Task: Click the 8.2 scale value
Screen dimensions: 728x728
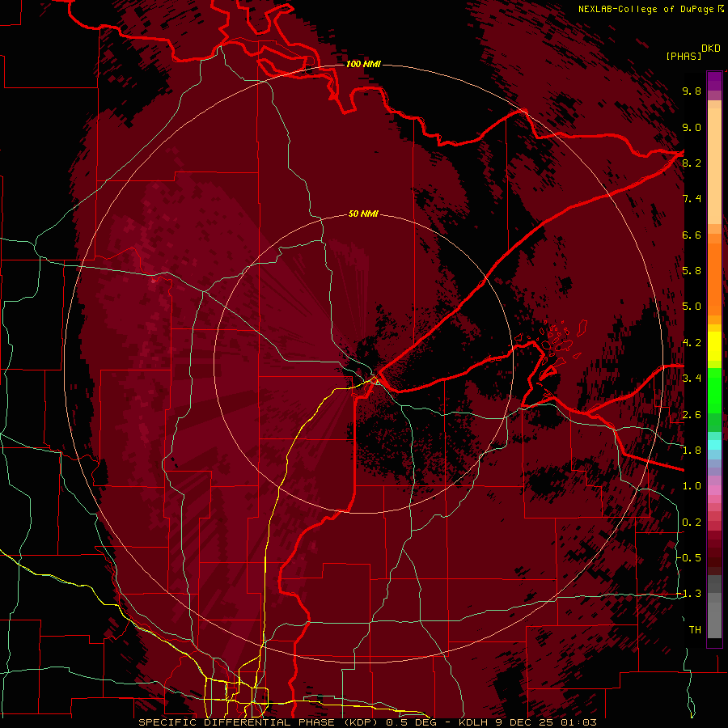Action: pos(692,163)
